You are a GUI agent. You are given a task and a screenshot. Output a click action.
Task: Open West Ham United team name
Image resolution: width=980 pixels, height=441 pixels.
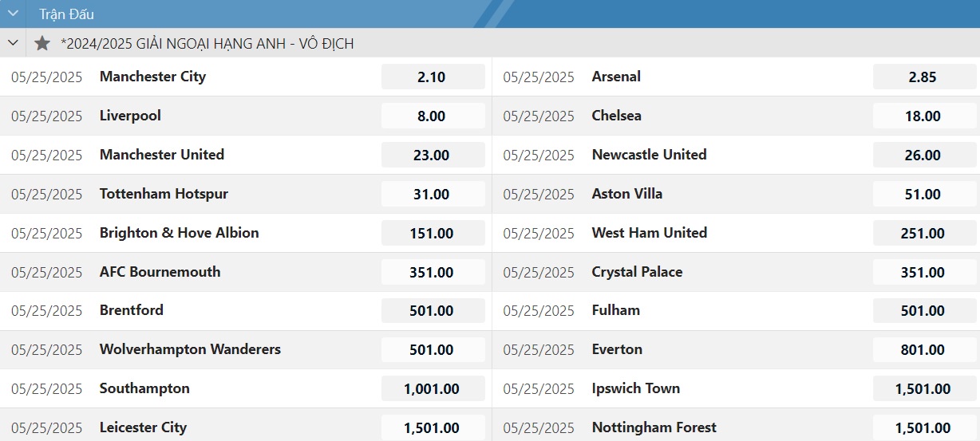(650, 233)
